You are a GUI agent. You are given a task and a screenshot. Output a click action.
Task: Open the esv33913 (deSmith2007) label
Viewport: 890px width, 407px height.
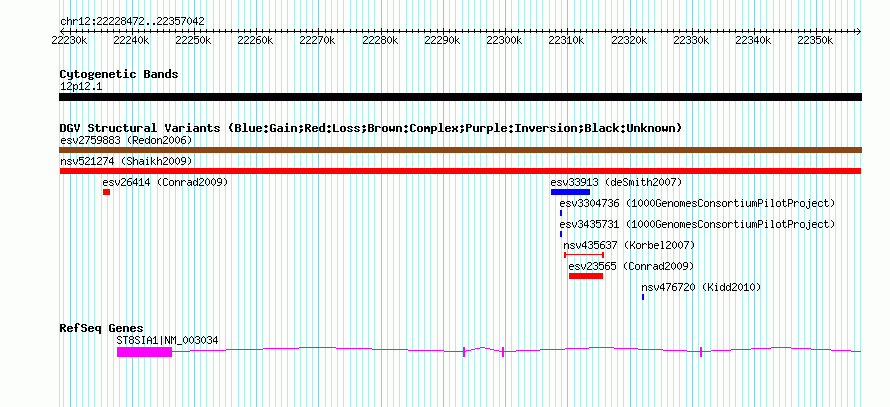[x=616, y=182]
